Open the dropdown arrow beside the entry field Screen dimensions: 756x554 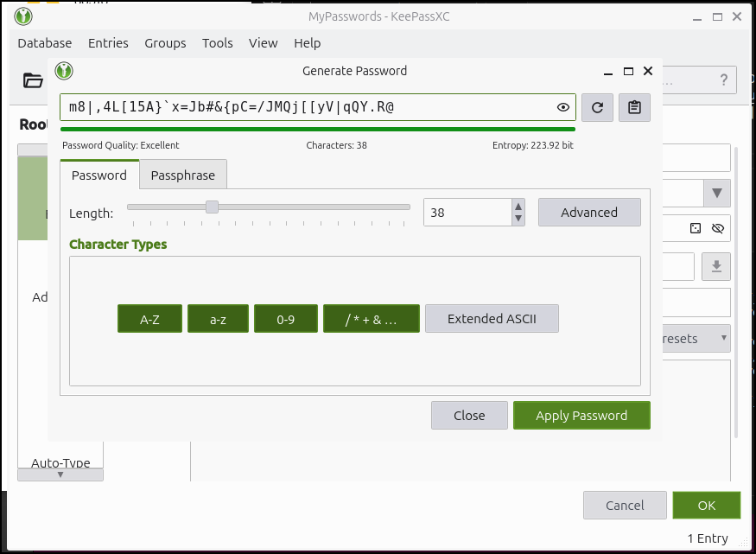(x=717, y=194)
